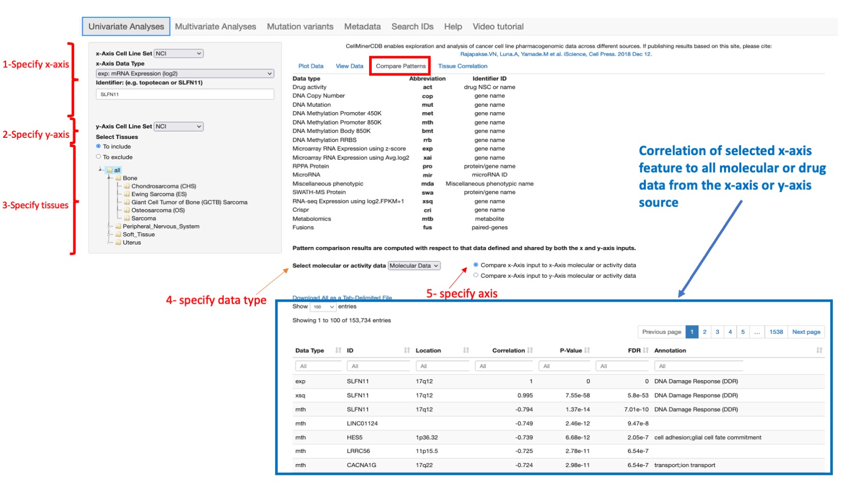Switch to the Multivariate Analyses tab
This screenshot has height=488, width=868.
tap(215, 26)
